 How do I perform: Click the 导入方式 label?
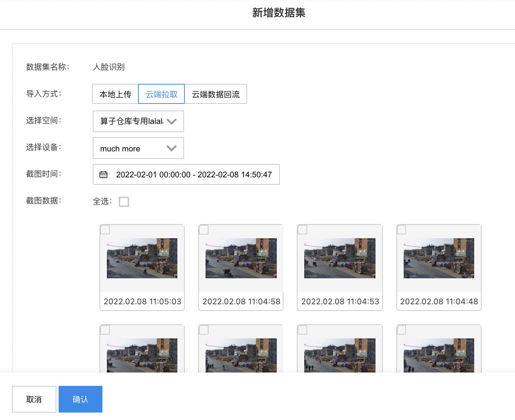(43, 94)
